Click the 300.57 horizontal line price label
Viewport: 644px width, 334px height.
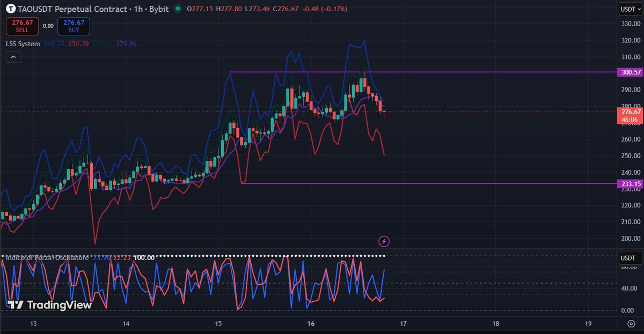(x=631, y=72)
